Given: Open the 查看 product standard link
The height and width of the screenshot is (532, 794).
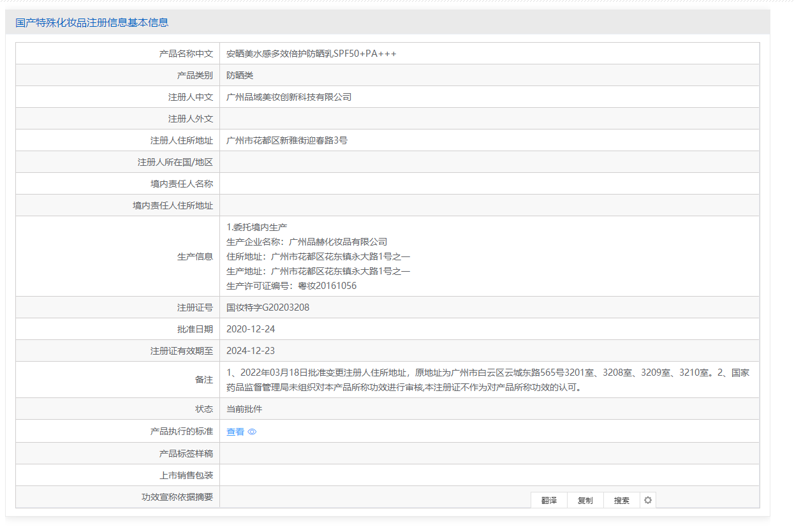Looking at the screenshot, I should point(235,432).
